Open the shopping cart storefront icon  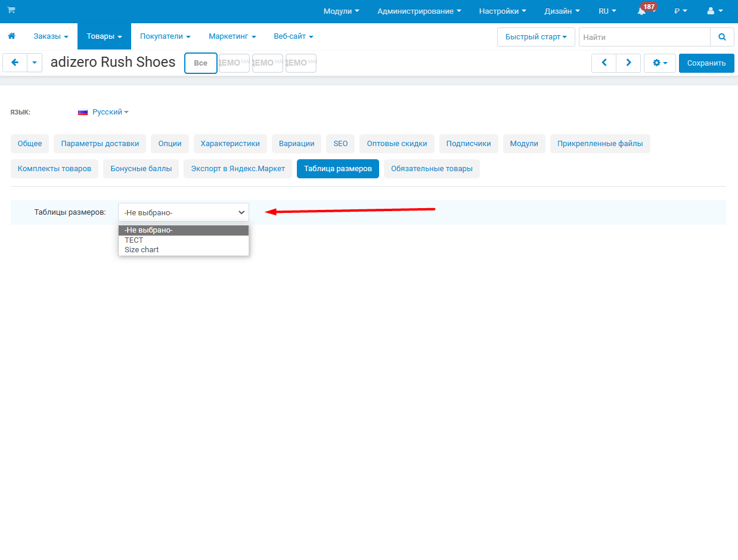[11, 10]
